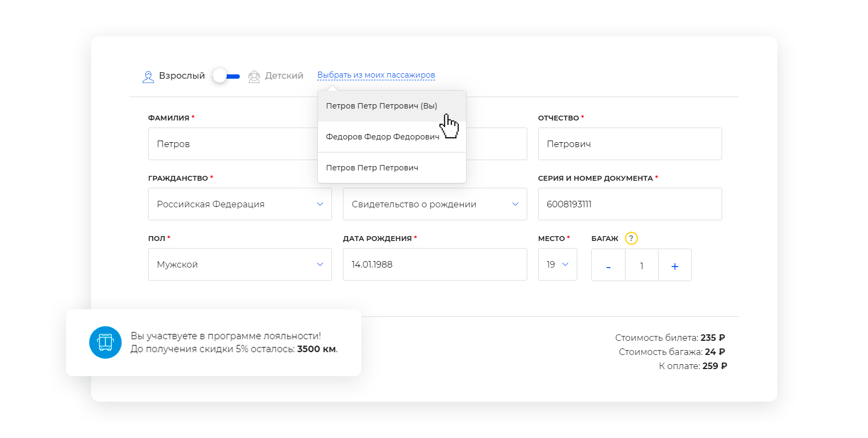Open the 'Свидетельство о рождении' document type dropdown
868x438 pixels.
point(435,204)
